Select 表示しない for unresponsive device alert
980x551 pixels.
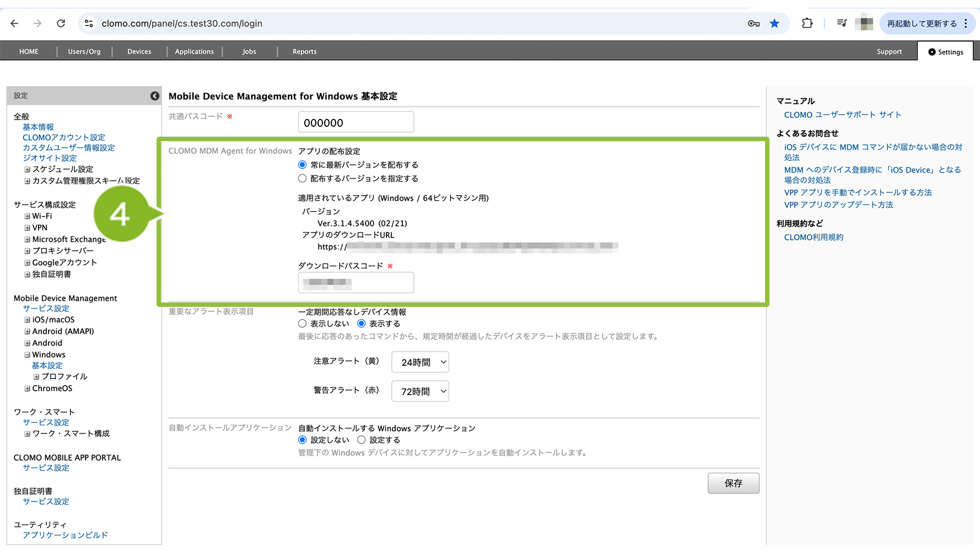[x=303, y=324]
